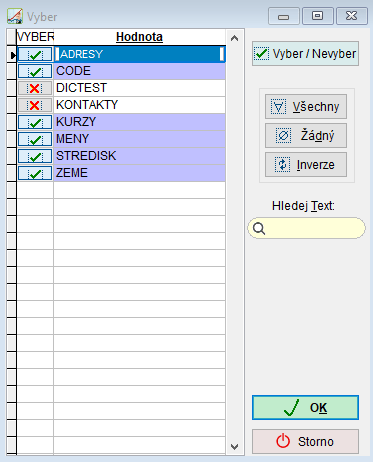This screenshot has width=373, height=462.
Task: Click the red power icon on Storno
Action: [x=283, y=441]
